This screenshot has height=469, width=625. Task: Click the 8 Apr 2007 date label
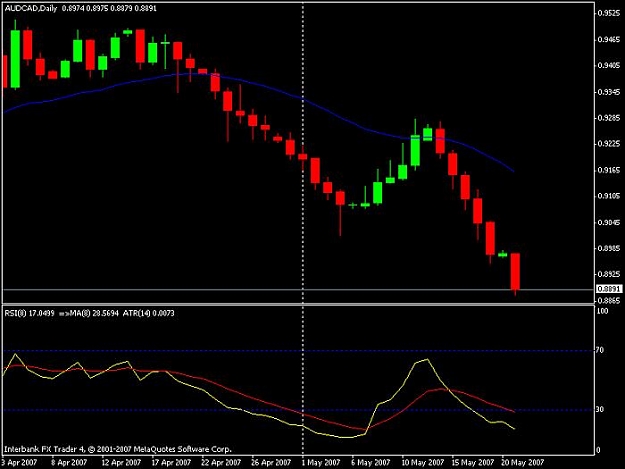tap(69, 463)
